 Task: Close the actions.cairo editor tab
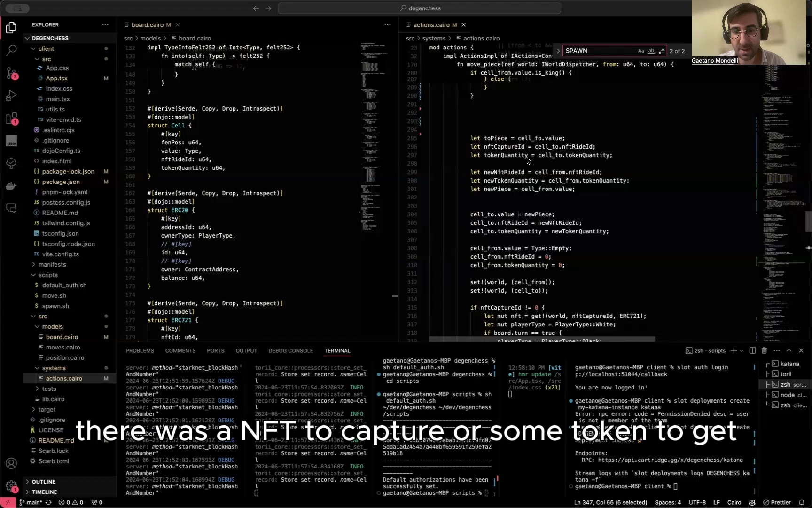pyautogui.click(x=464, y=24)
